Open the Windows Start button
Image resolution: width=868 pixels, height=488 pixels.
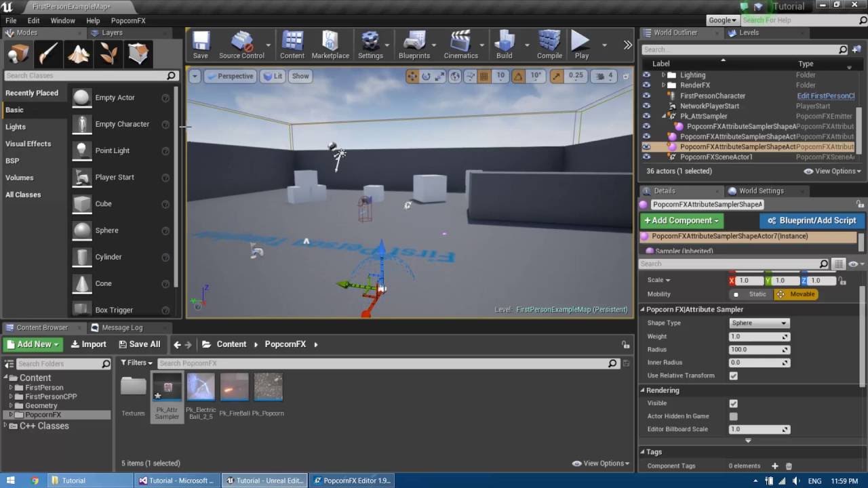[11, 481]
